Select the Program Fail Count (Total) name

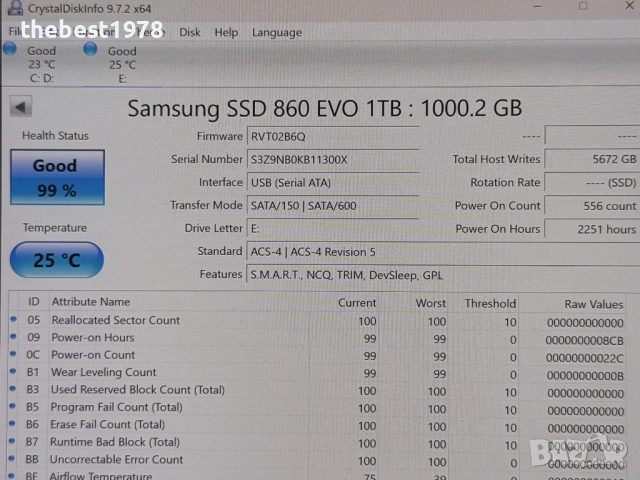(x=116, y=407)
